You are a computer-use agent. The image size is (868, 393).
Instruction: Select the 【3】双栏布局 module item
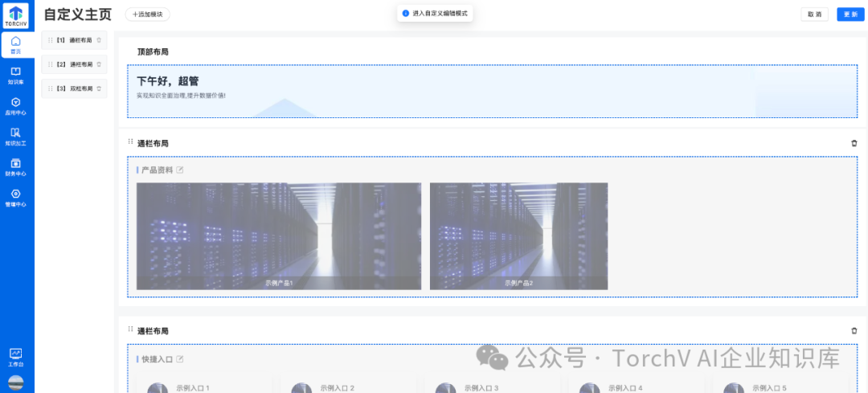click(x=74, y=88)
